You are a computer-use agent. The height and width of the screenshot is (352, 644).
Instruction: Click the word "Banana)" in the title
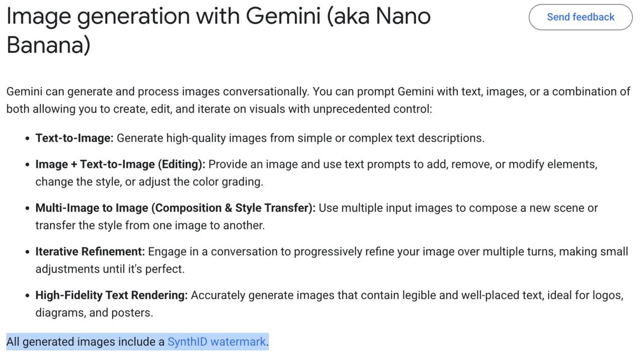coord(48,45)
